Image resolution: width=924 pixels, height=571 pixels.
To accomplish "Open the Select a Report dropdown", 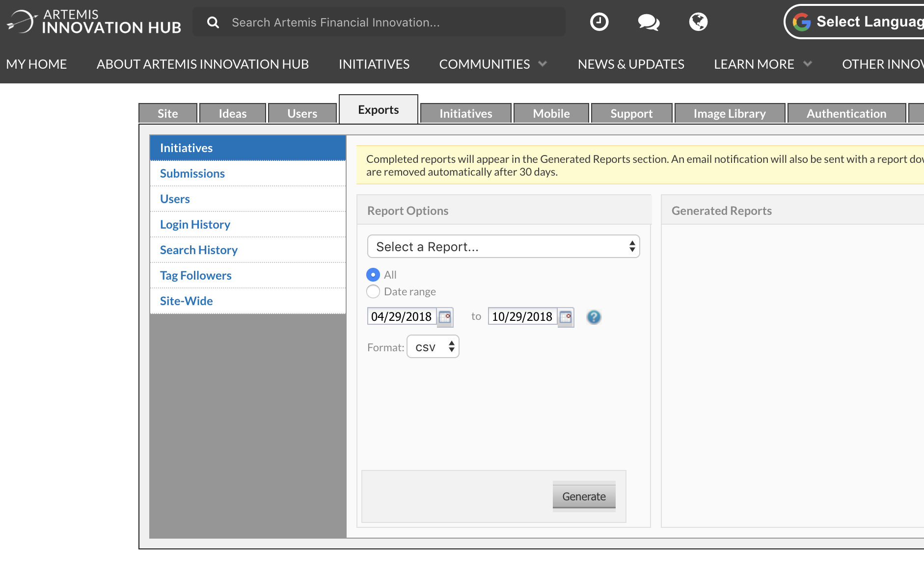I will point(503,246).
